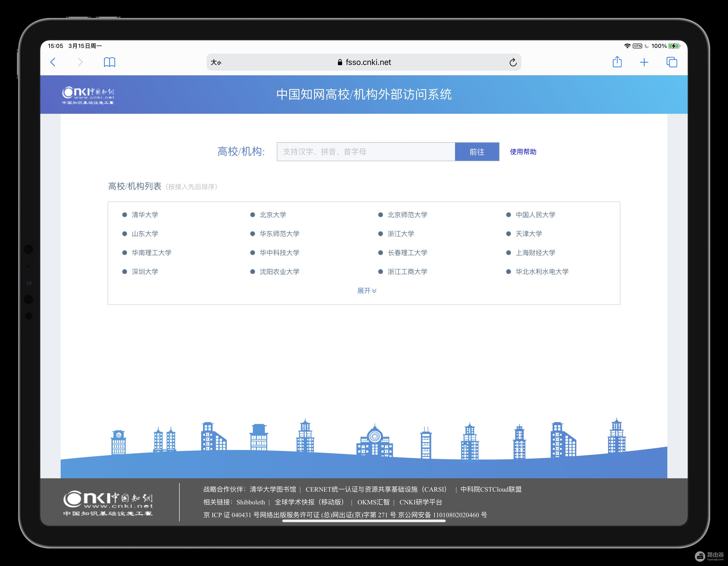Reload the fsso.cnki.net page

[x=513, y=62]
